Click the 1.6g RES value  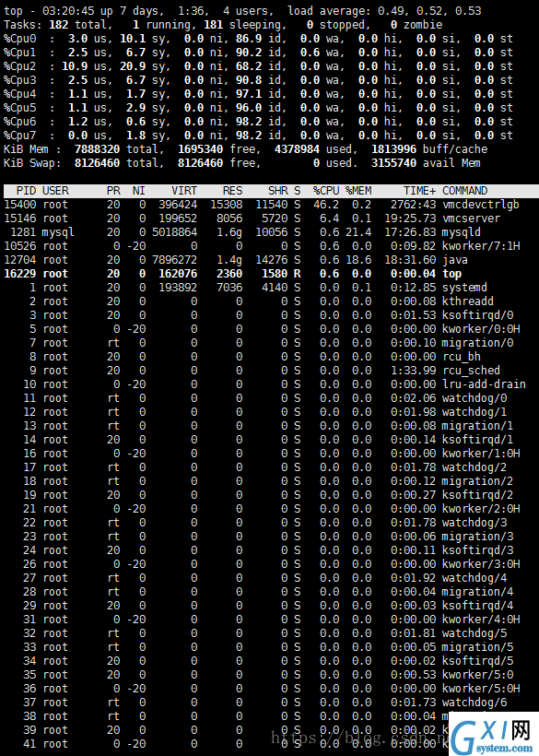point(229,233)
